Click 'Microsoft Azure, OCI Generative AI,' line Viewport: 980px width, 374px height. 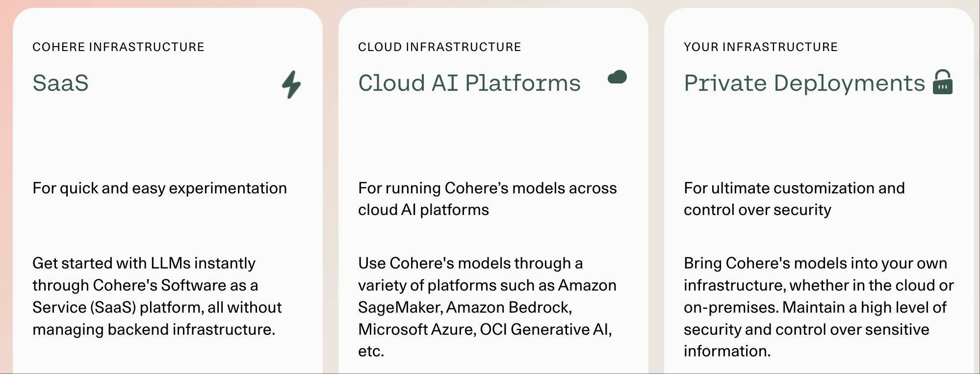(485, 329)
